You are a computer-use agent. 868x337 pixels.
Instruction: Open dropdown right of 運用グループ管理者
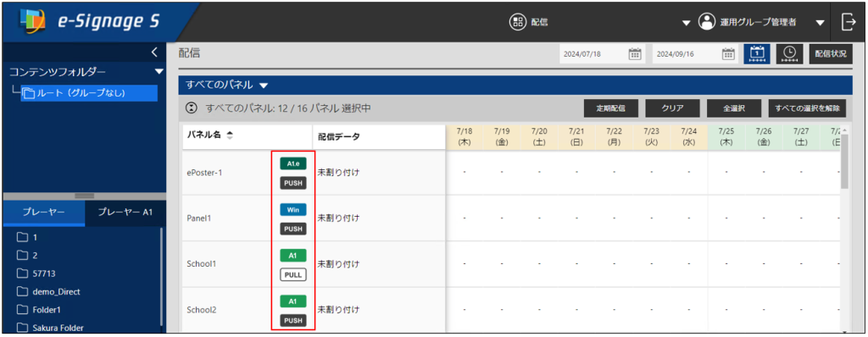(821, 23)
